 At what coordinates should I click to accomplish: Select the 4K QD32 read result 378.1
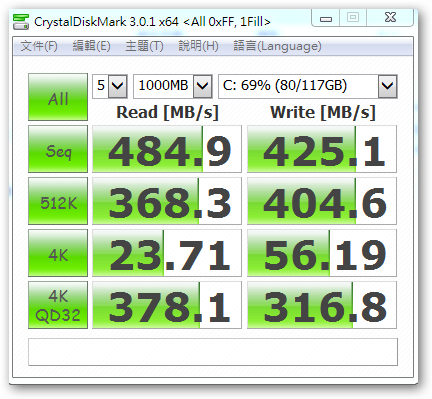tap(167, 305)
